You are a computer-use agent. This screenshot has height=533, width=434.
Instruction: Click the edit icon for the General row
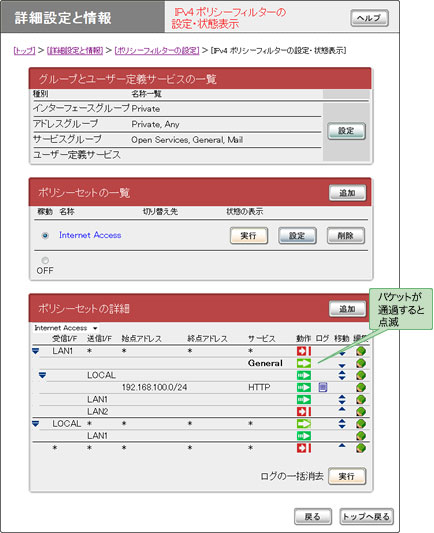point(361,363)
